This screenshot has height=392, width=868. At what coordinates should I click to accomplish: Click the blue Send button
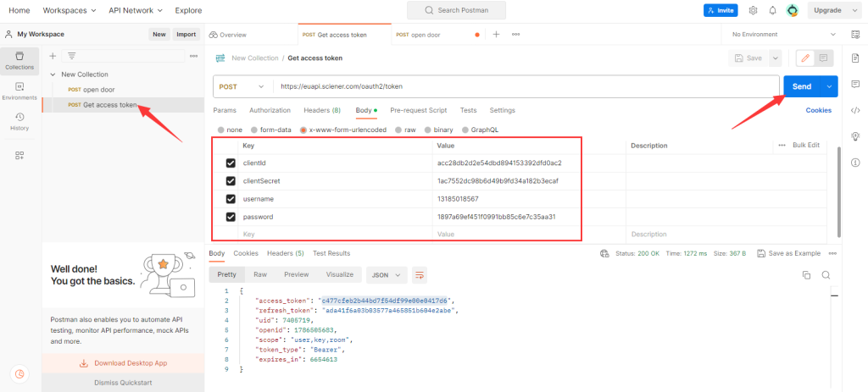click(801, 86)
